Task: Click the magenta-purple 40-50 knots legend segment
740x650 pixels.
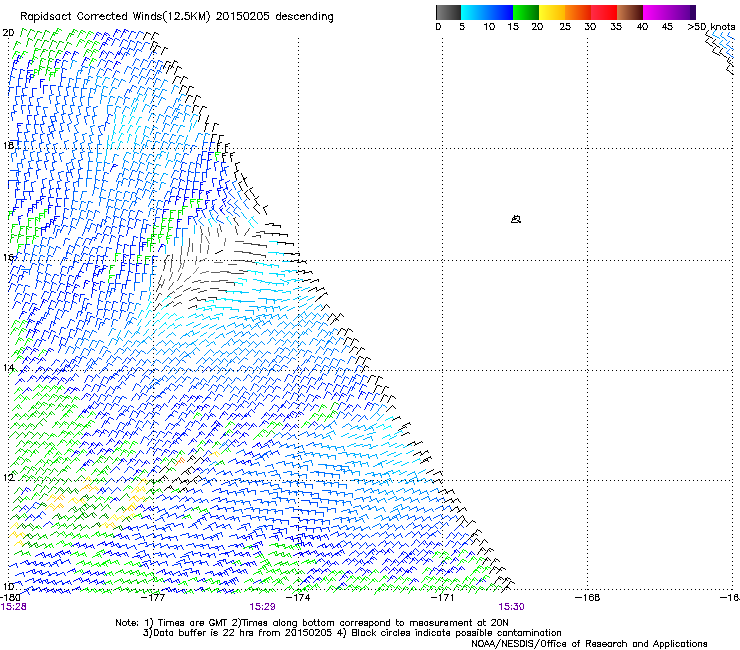Action: tap(669, 12)
